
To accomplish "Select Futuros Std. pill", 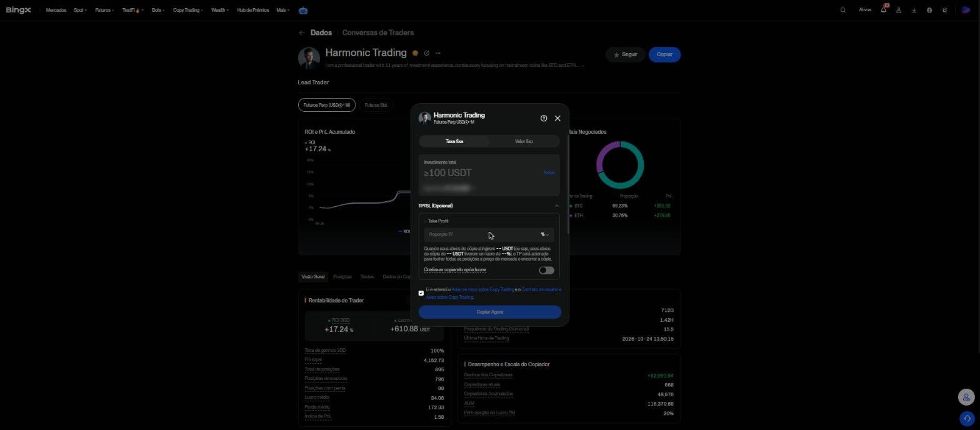I will [376, 105].
